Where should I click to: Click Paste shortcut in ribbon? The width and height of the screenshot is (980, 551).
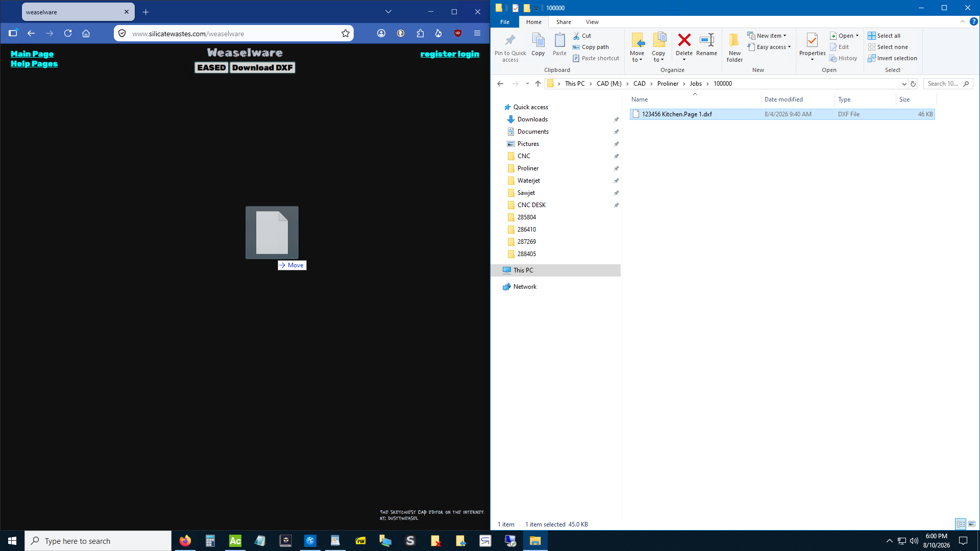tap(596, 58)
